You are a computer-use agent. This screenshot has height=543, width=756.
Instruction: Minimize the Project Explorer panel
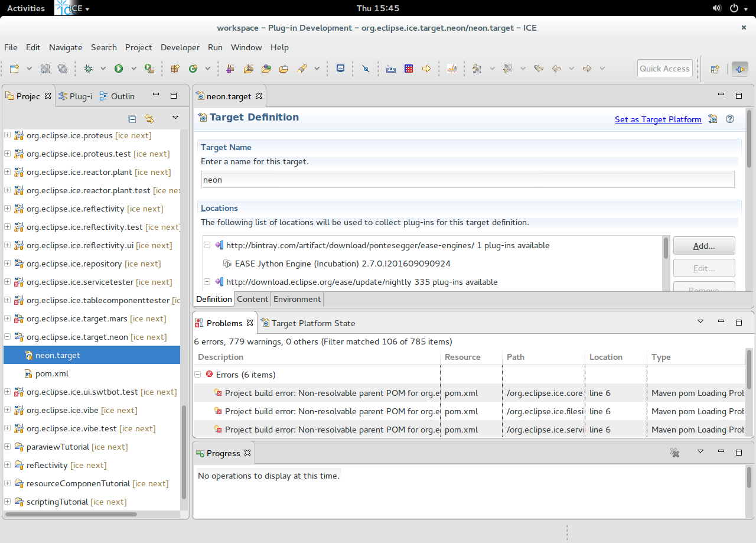[156, 95]
